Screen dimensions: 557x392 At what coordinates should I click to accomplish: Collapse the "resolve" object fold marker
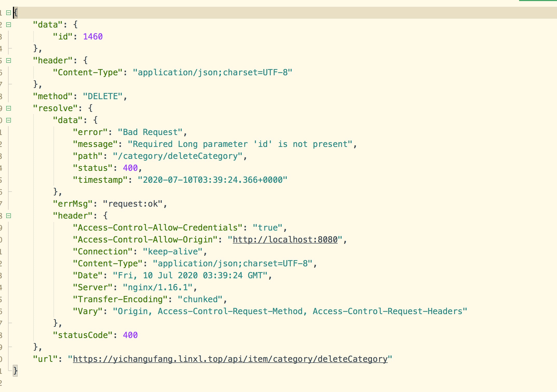(x=9, y=108)
